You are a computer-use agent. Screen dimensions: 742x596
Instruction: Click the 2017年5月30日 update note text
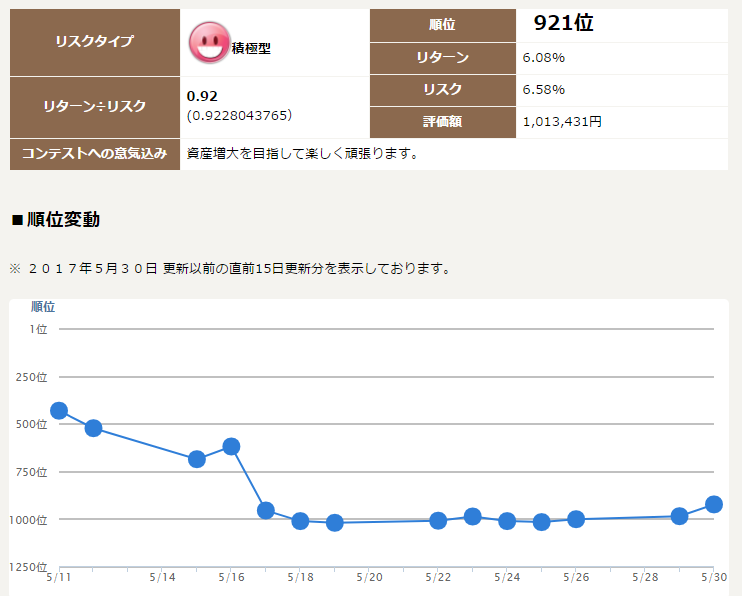[230, 269]
